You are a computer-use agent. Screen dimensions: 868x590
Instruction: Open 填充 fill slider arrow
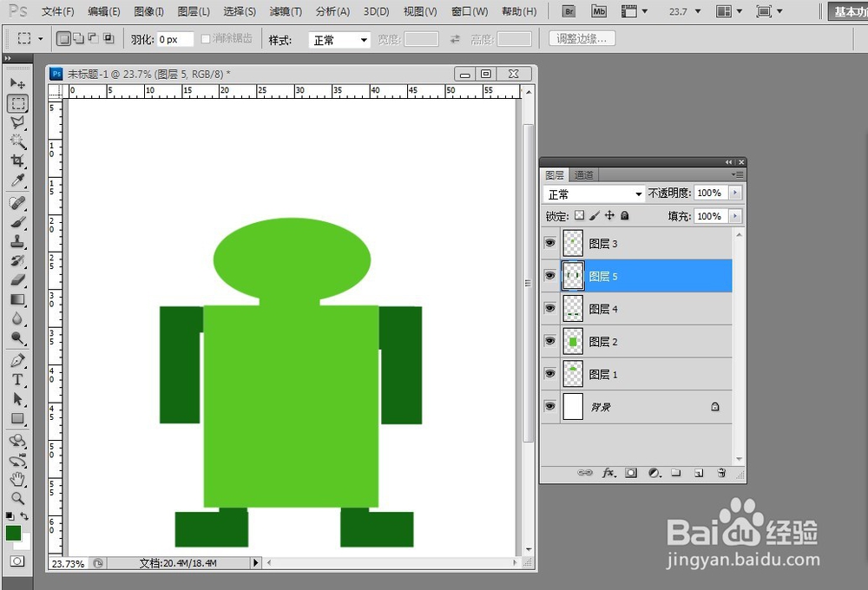coord(735,216)
